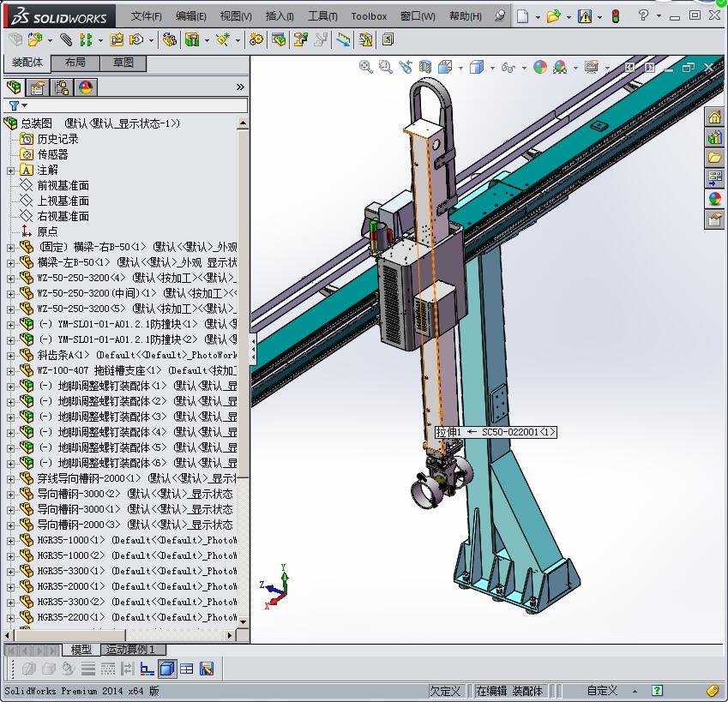Click the Previous View icon
The image size is (728, 702).
(405, 67)
